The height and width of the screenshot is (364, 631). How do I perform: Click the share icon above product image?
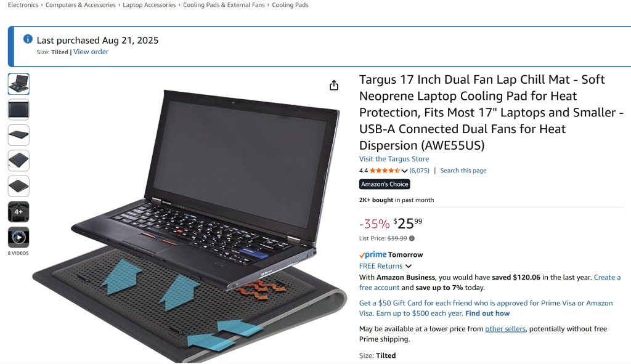pyautogui.click(x=333, y=85)
